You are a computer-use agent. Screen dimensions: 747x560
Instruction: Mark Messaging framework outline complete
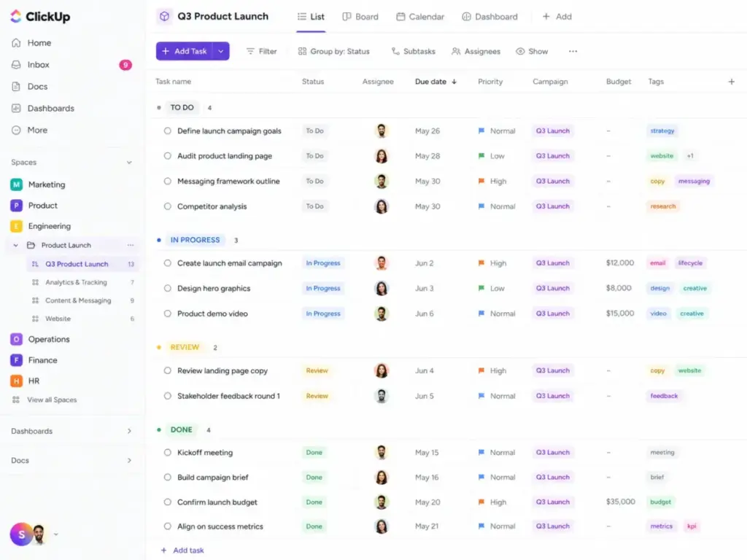point(167,182)
